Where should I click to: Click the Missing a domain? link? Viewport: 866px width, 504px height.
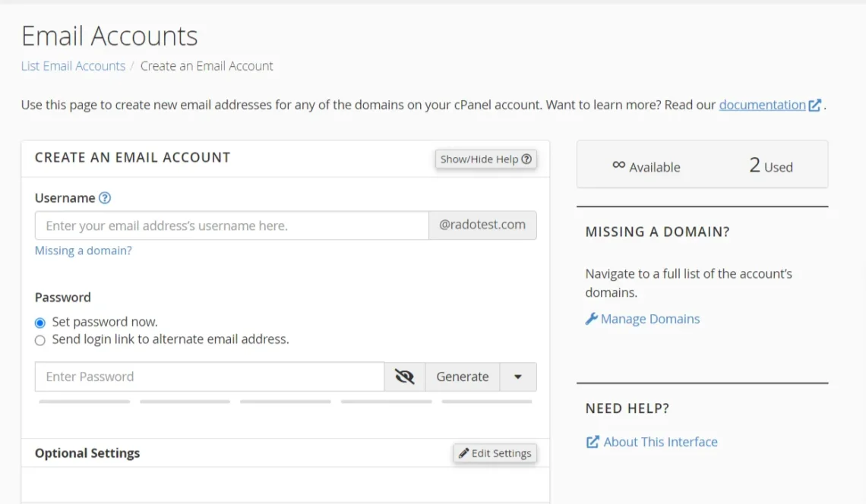(x=84, y=250)
